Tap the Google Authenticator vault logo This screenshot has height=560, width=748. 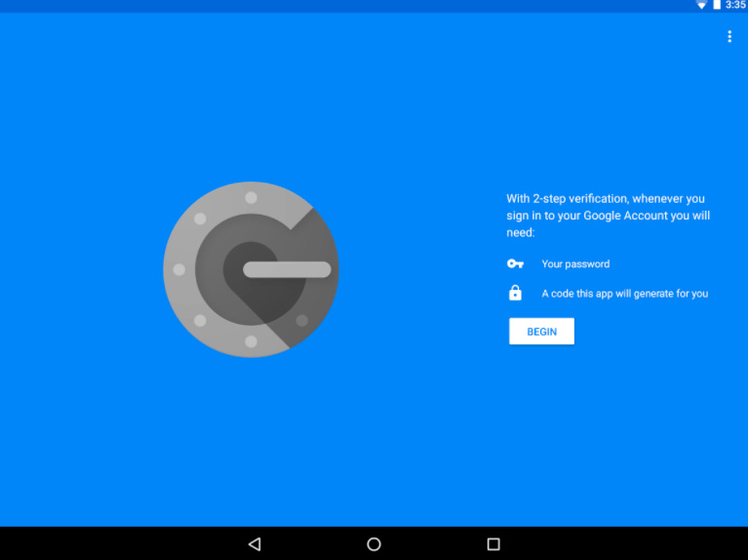(251, 269)
